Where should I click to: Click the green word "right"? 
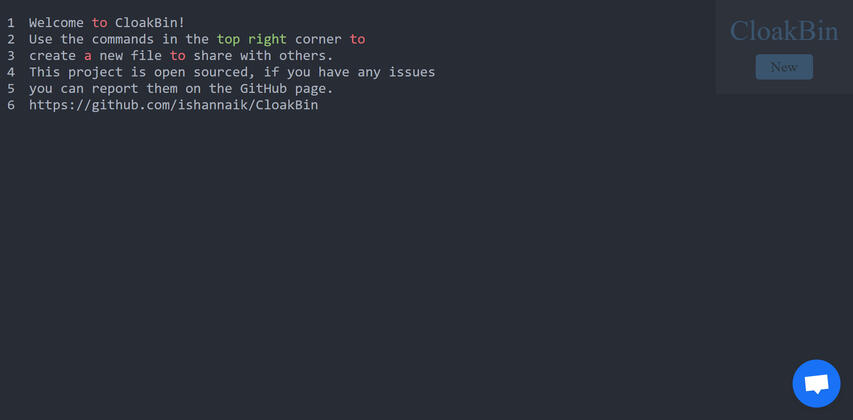click(267, 39)
